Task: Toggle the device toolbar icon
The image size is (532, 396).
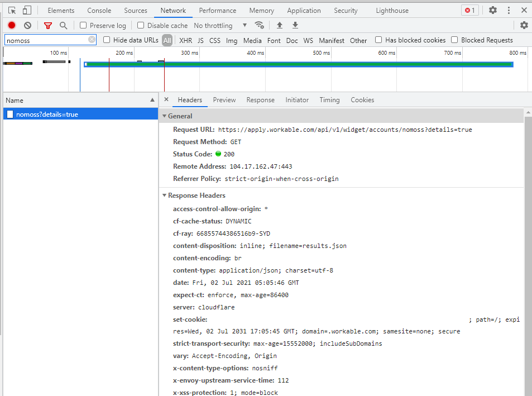Action: (x=26, y=10)
